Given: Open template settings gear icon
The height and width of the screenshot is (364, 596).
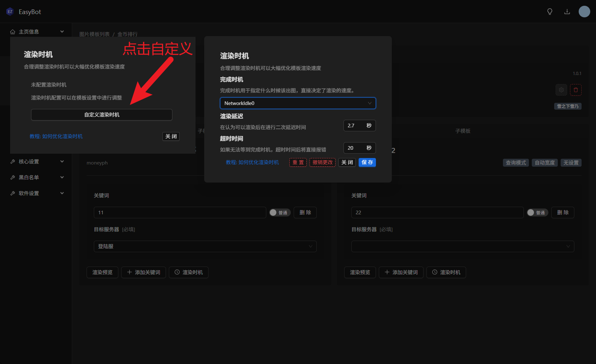Looking at the screenshot, I should coord(561,90).
